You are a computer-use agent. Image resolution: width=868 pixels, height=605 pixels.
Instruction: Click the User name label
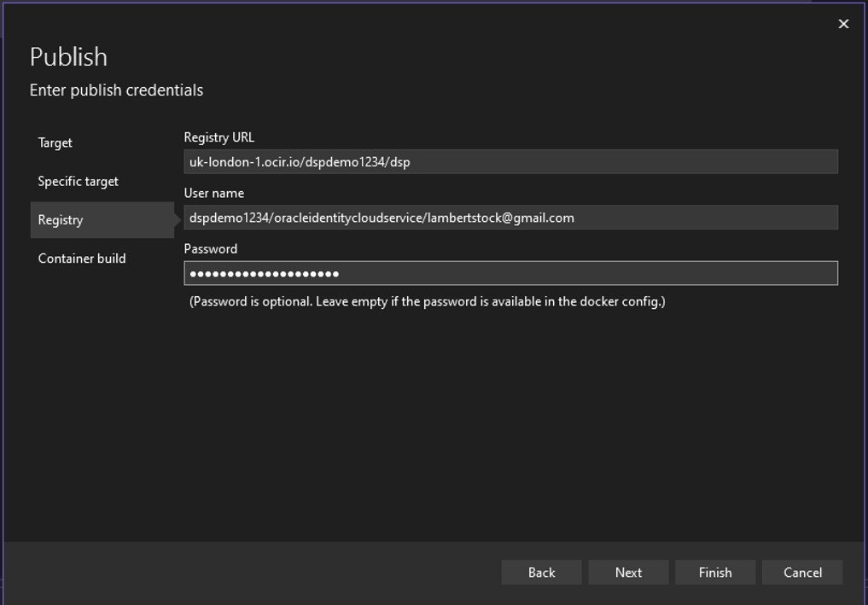coord(213,193)
